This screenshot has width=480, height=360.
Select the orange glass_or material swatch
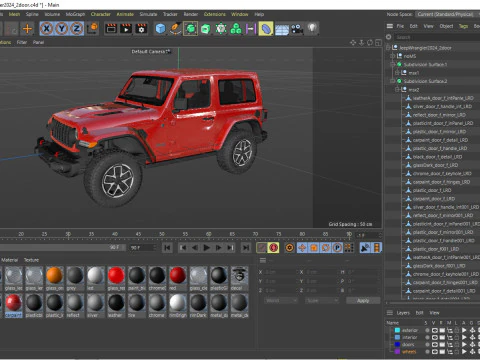pos(54,276)
